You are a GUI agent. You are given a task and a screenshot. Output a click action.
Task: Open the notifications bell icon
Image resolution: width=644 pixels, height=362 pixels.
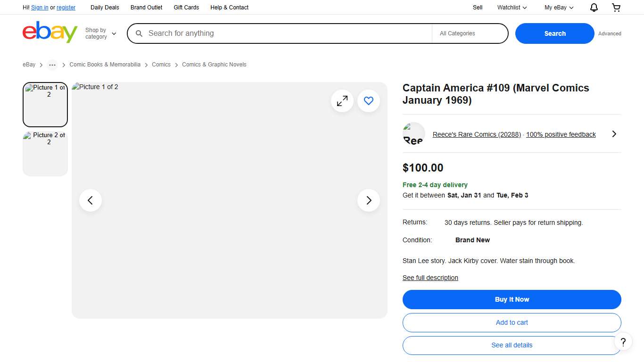[x=594, y=8]
